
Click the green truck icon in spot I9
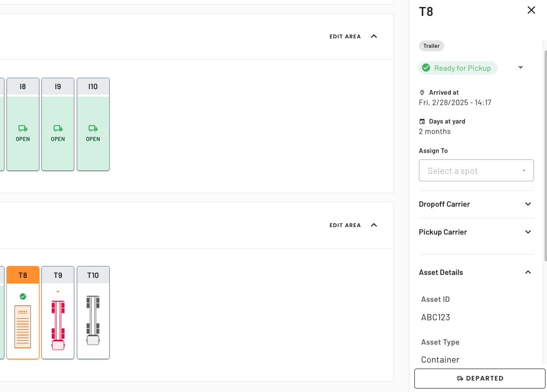click(x=58, y=129)
